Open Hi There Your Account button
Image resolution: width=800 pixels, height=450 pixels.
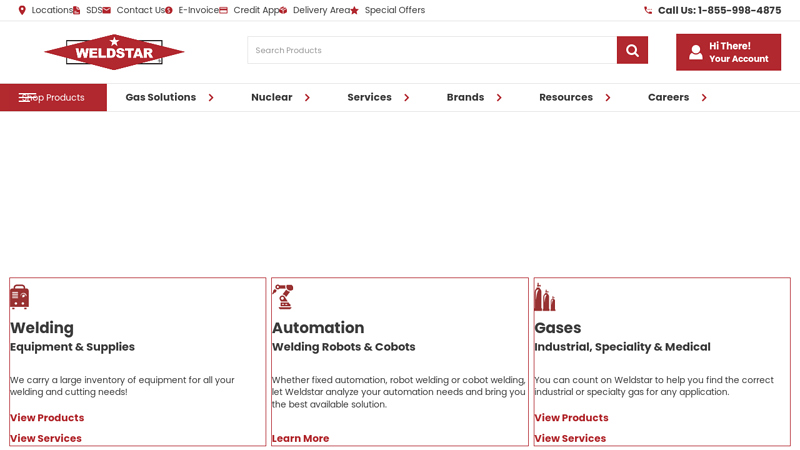point(729,52)
